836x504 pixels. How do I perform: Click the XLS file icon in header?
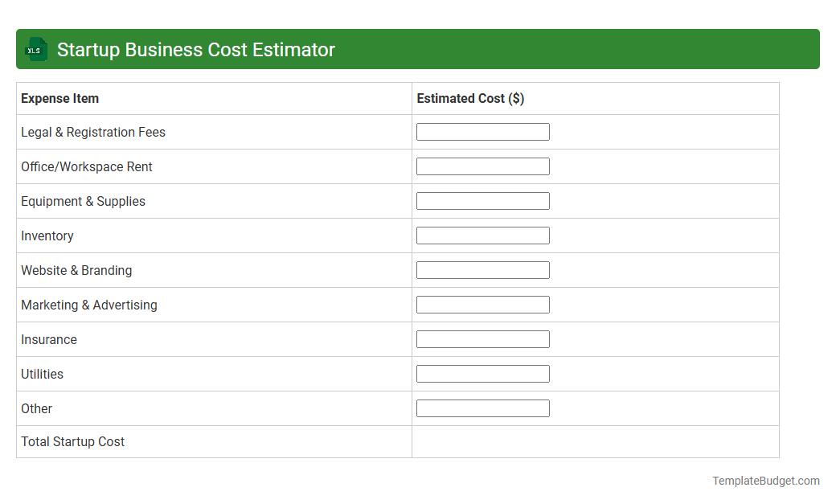click(x=35, y=49)
